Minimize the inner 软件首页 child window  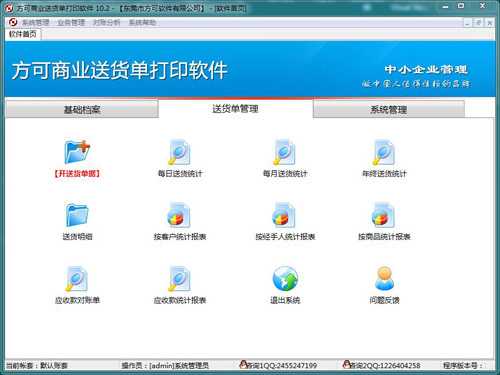pos(467,23)
